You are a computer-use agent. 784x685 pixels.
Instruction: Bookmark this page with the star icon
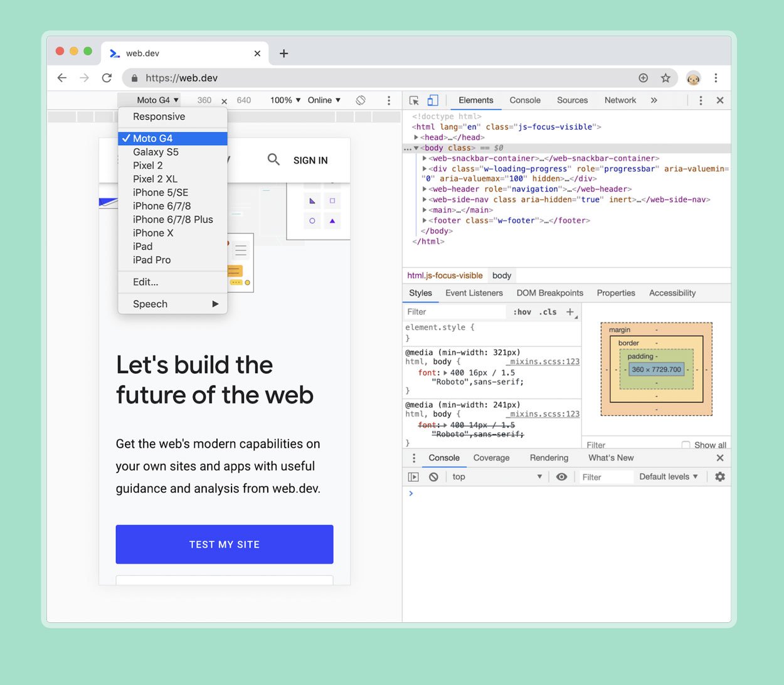pos(665,78)
